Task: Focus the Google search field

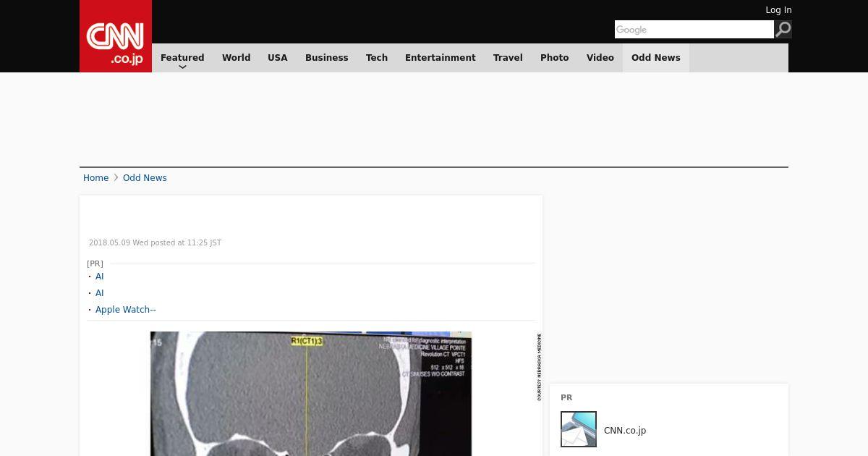Action: [x=694, y=29]
